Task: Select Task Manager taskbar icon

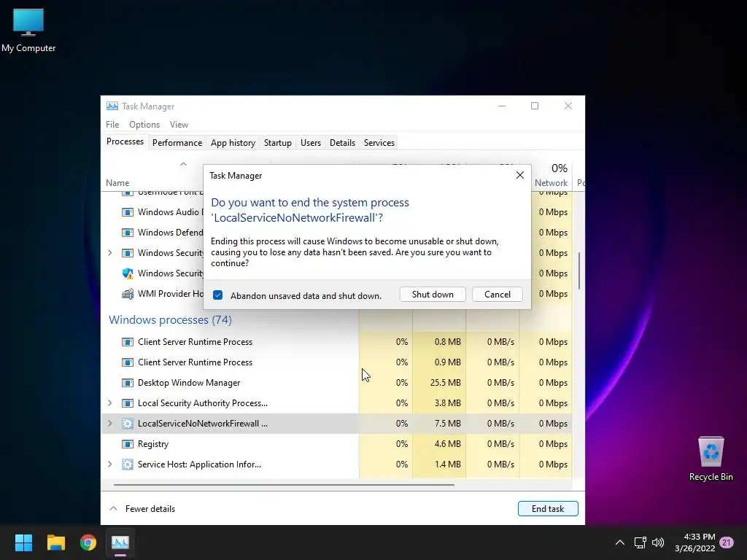Action: tap(120, 542)
